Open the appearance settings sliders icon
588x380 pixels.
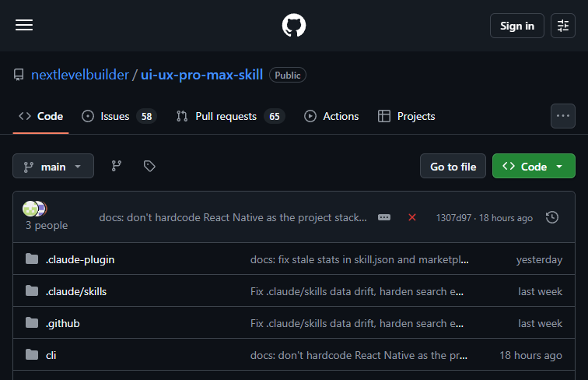pyautogui.click(x=563, y=26)
